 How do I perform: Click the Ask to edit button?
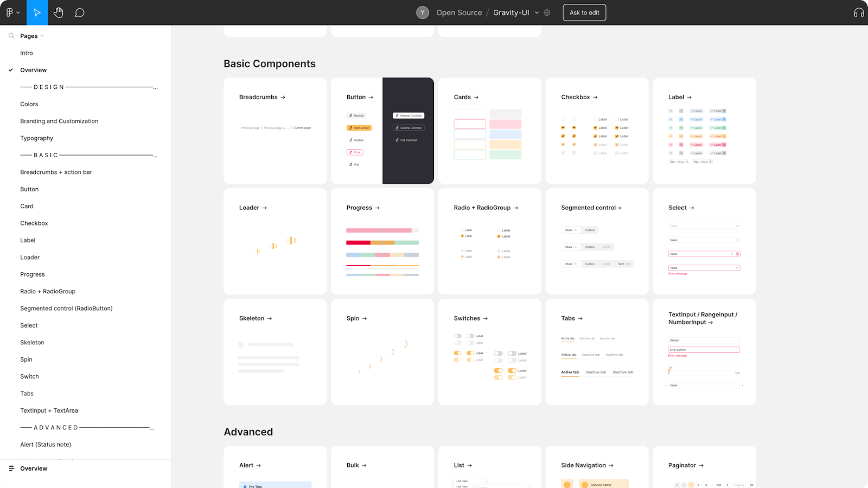[x=584, y=12]
